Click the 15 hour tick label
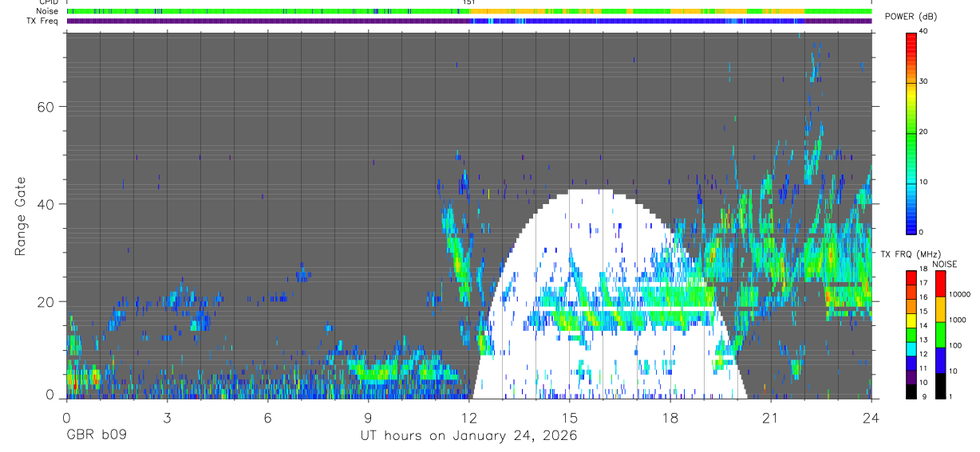 tap(569, 418)
